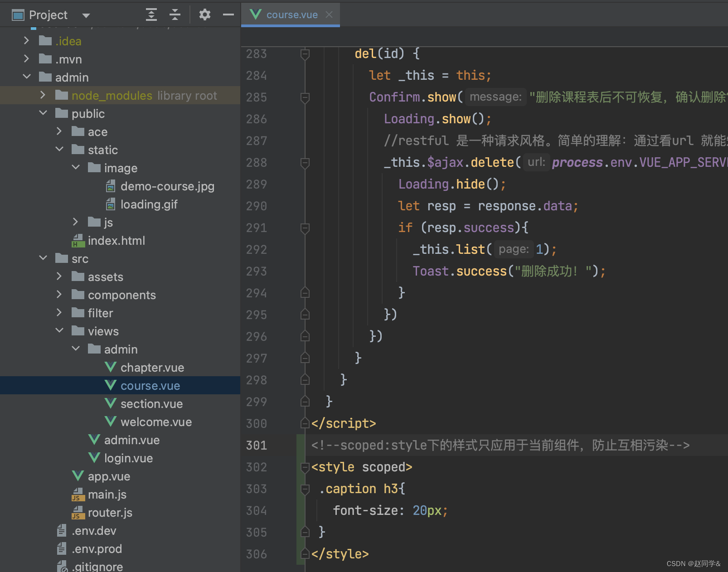The image size is (728, 572).
Task: Expand the .mvn folder
Action: click(x=26, y=59)
